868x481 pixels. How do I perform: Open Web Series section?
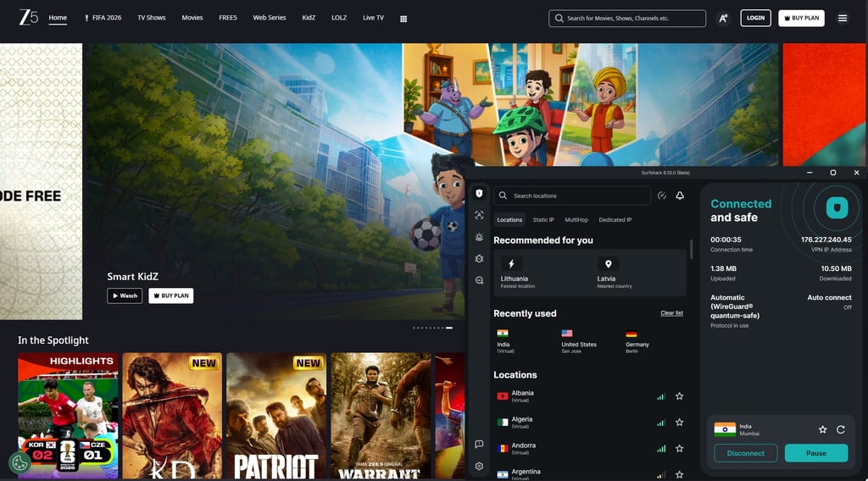(x=270, y=18)
